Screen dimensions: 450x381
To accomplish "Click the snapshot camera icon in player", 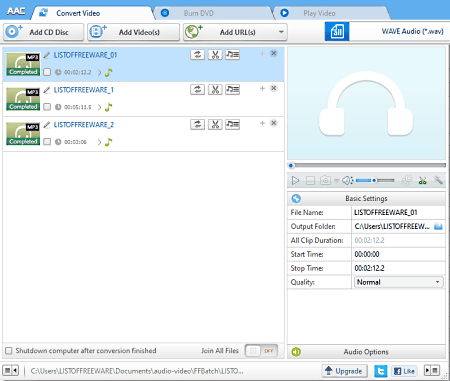I will [325, 180].
